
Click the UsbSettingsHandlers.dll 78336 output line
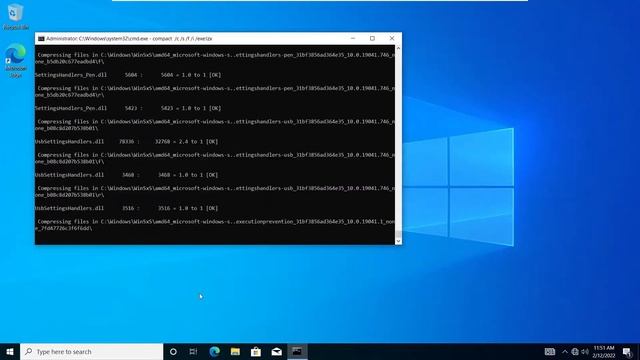tap(127, 142)
